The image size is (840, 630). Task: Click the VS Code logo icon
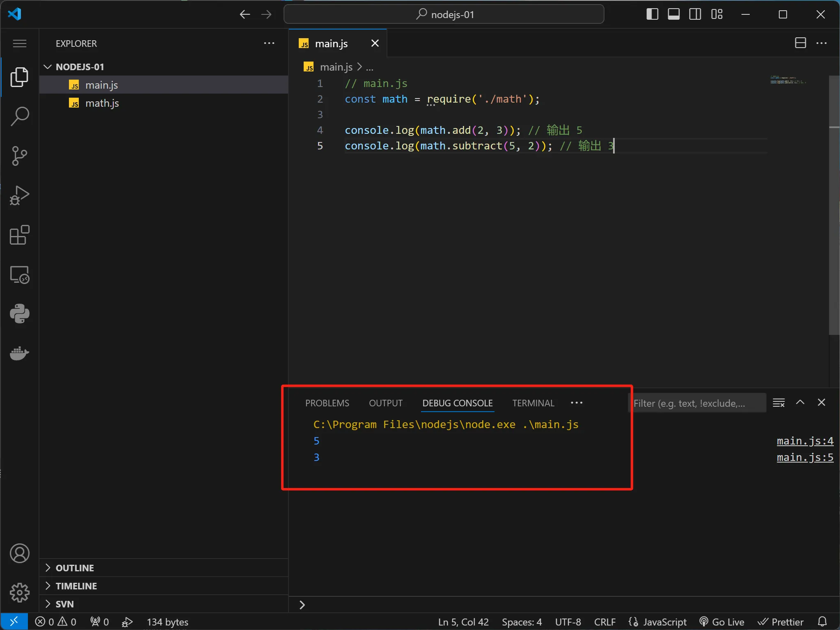point(14,14)
